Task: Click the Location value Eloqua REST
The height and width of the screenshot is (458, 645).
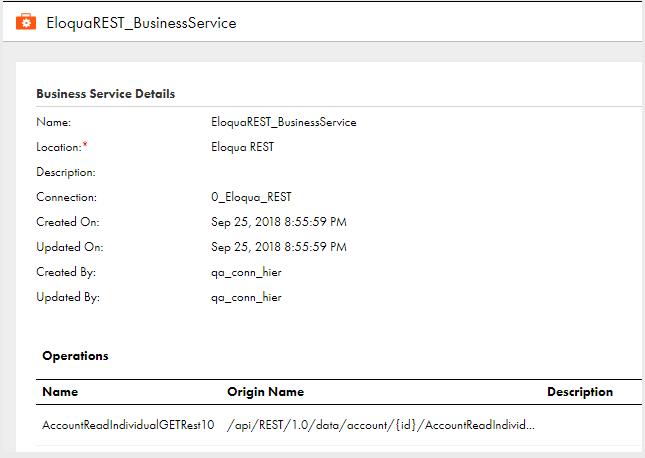Action: point(242,147)
